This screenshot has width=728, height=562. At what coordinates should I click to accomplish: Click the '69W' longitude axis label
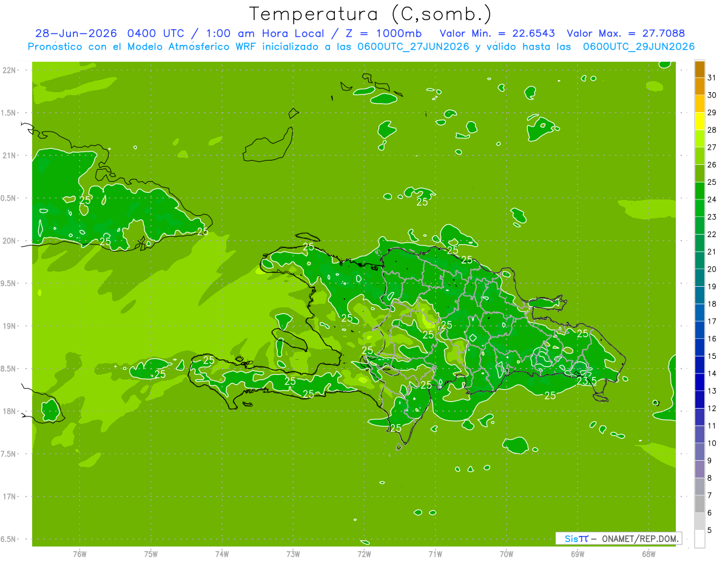[578, 554]
